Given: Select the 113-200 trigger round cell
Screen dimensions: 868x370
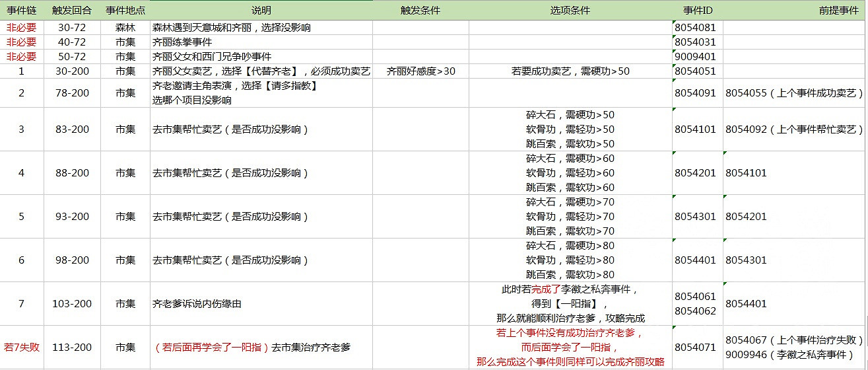Looking at the screenshot, I should tap(71, 348).
